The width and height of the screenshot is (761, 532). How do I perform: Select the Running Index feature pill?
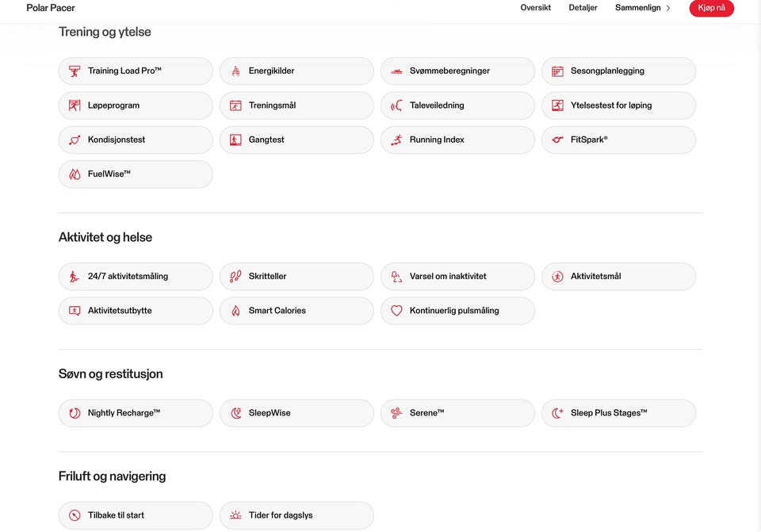457,140
